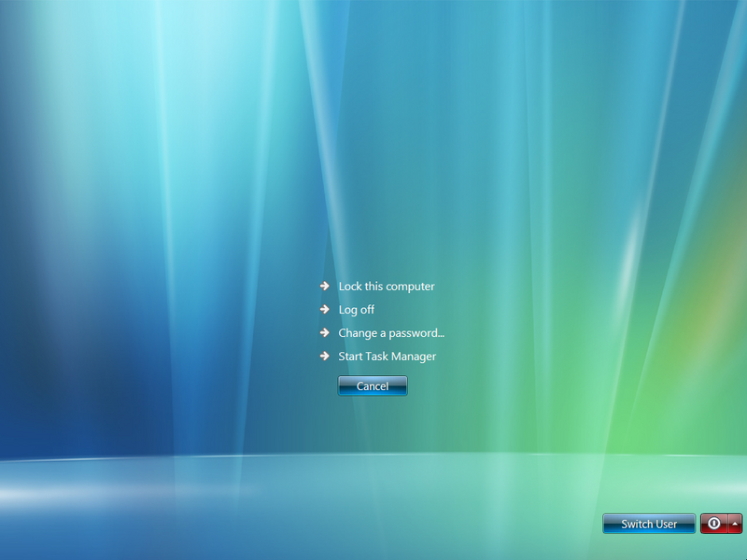Click the Switch User button
Viewport: 747px width, 560px height.
(649, 524)
